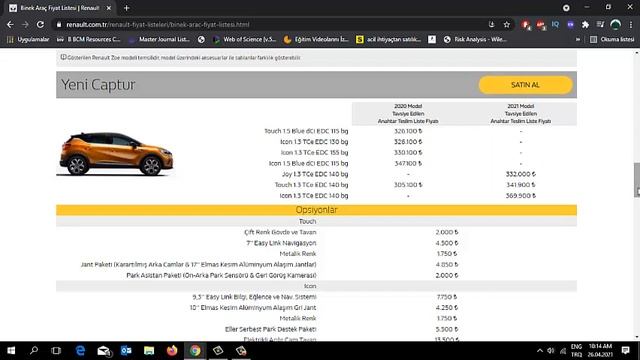
Task: Click the SATIN AL button
Action: point(525,85)
